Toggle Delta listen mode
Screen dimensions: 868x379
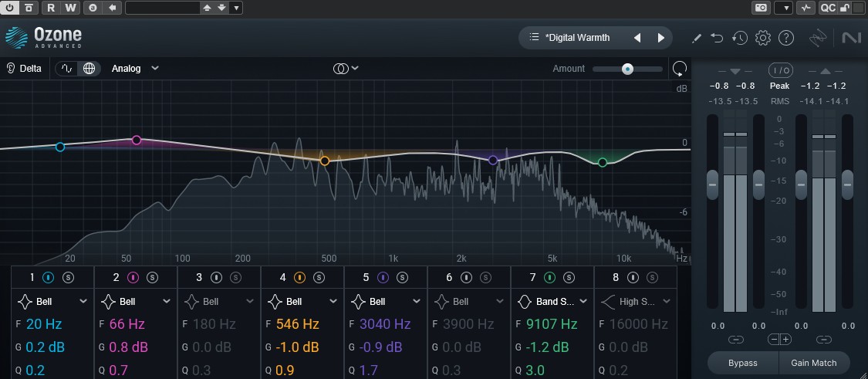point(24,69)
